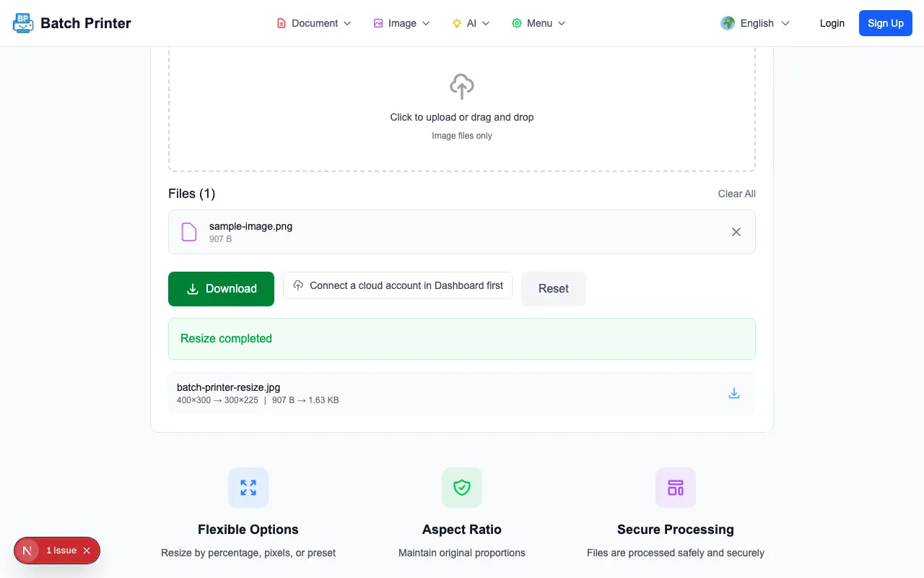This screenshot has height=578, width=924.
Task: Dismiss the 1 Issue badge with X
Action: click(x=87, y=551)
